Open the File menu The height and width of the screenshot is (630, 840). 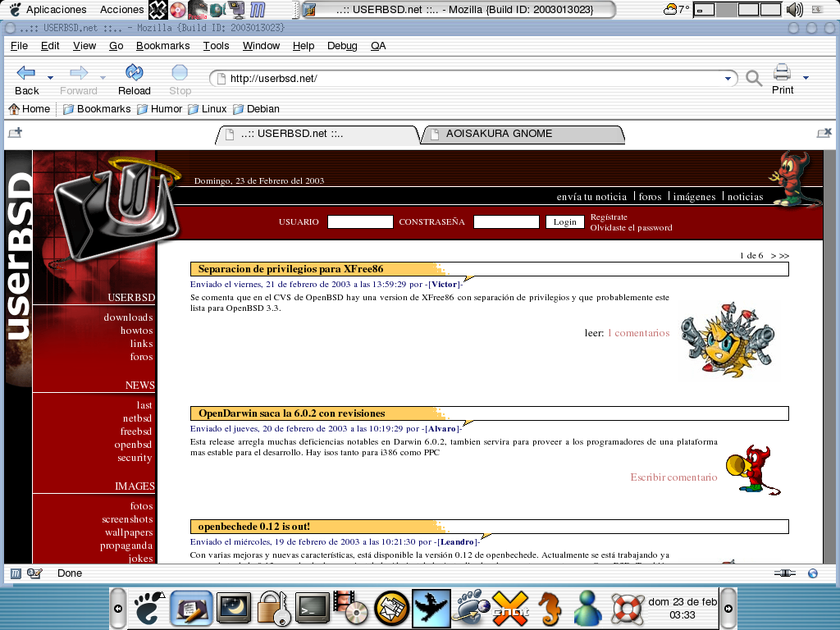click(x=20, y=46)
